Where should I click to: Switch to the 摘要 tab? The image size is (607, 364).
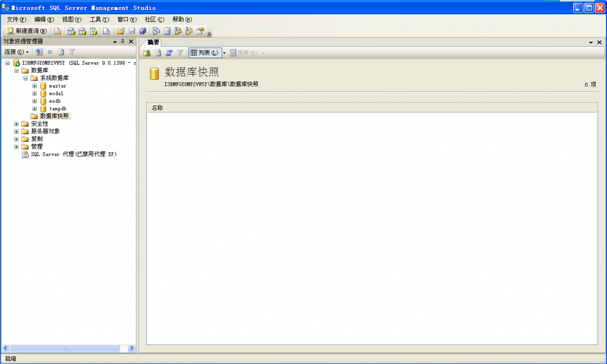click(153, 42)
